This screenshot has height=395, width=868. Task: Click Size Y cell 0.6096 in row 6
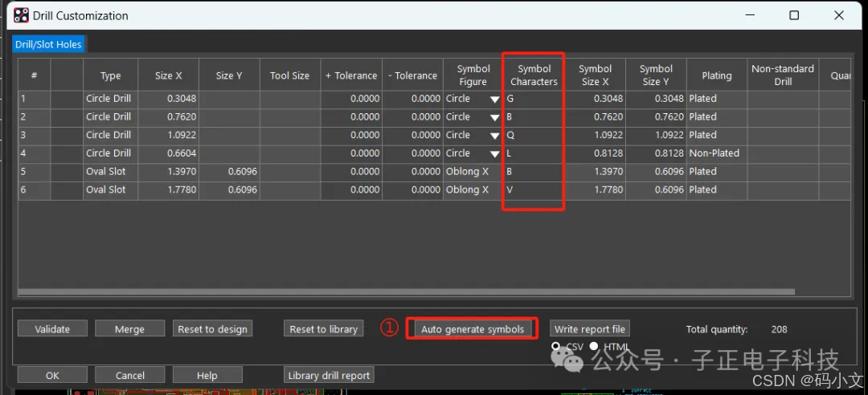pos(229,190)
